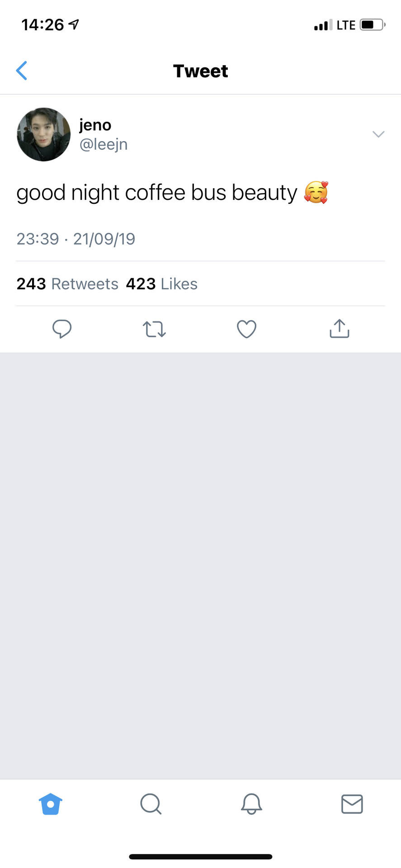Open the reply speech bubble icon
401x868 pixels.
pyautogui.click(x=62, y=329)
